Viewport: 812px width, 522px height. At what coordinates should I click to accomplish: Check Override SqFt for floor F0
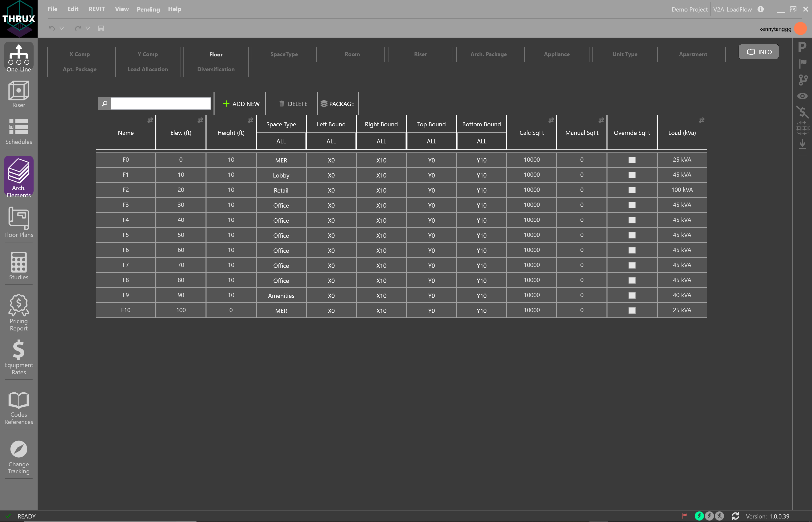coord(632,160)
